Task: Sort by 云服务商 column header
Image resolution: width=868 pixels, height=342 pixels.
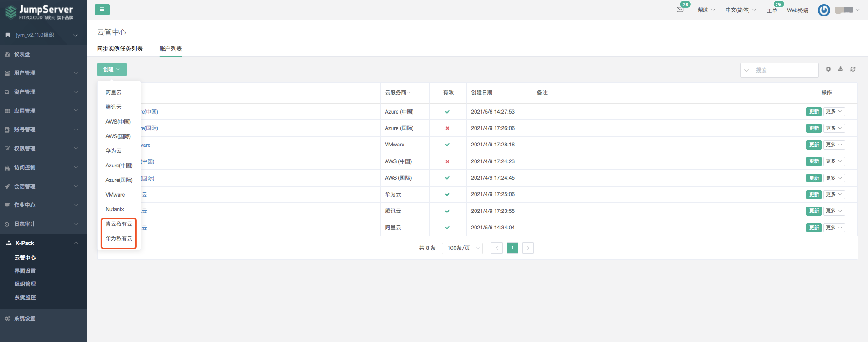Action: click(398, 93)
